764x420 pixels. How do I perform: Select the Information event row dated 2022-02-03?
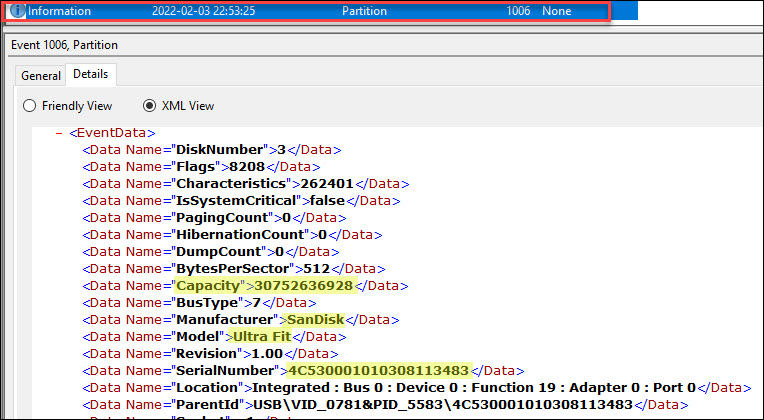pos(300,11)
